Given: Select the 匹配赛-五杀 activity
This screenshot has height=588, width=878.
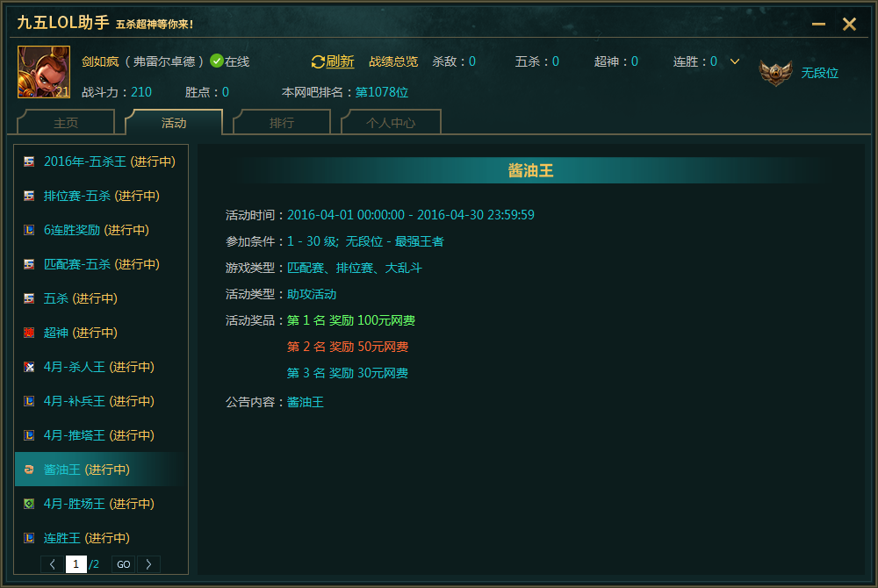Looking at the screenshot, I should (x=101, y=264).
